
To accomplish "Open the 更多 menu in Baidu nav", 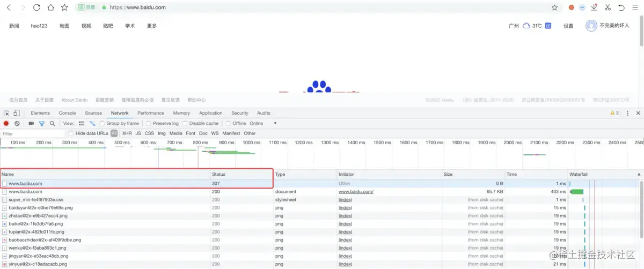I will tap(152, 26).
